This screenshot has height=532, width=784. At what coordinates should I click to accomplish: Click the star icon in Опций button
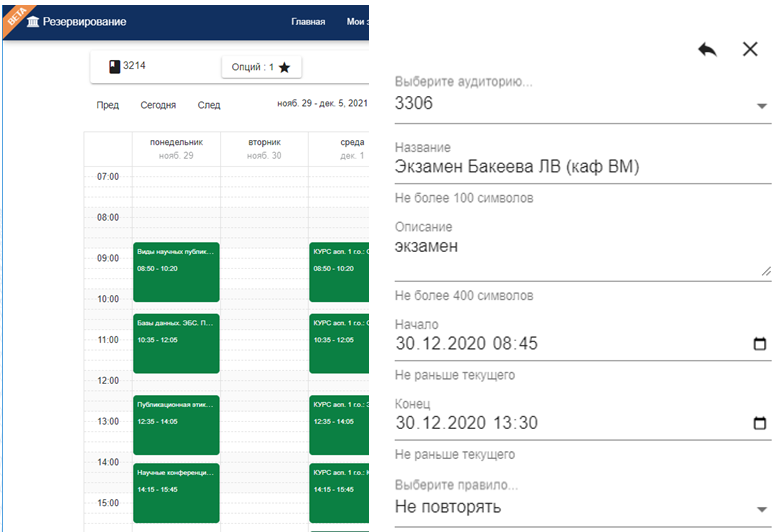[x=284, y=67]
